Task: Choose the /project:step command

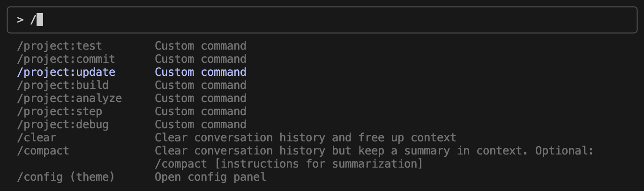Action: (x=60, y=111)
